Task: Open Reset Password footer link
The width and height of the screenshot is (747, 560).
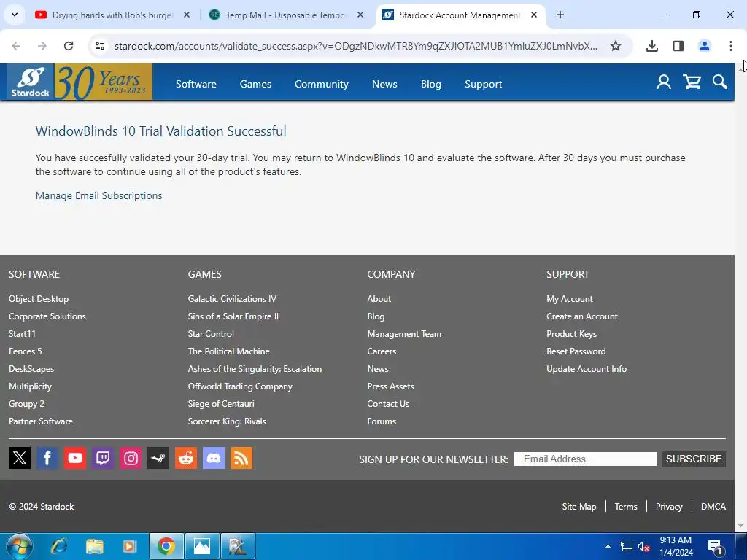Action: point(576,351)
